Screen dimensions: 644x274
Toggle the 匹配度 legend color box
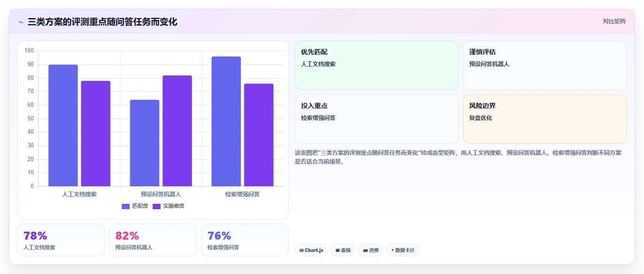(x=126, y=206)
